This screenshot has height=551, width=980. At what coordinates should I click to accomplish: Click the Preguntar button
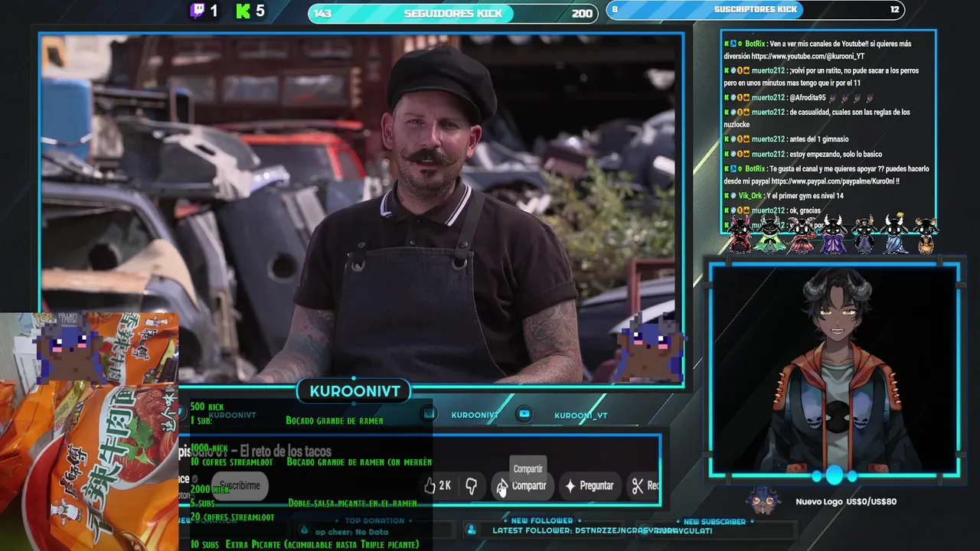(x=590, y=486)
